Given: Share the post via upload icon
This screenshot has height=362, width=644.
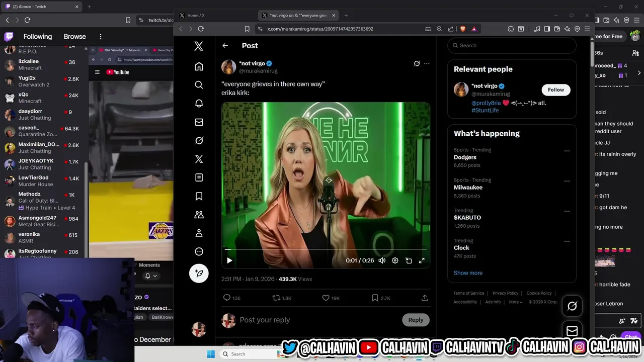Looking at the screenshot, I should click(x=425, y=298).
